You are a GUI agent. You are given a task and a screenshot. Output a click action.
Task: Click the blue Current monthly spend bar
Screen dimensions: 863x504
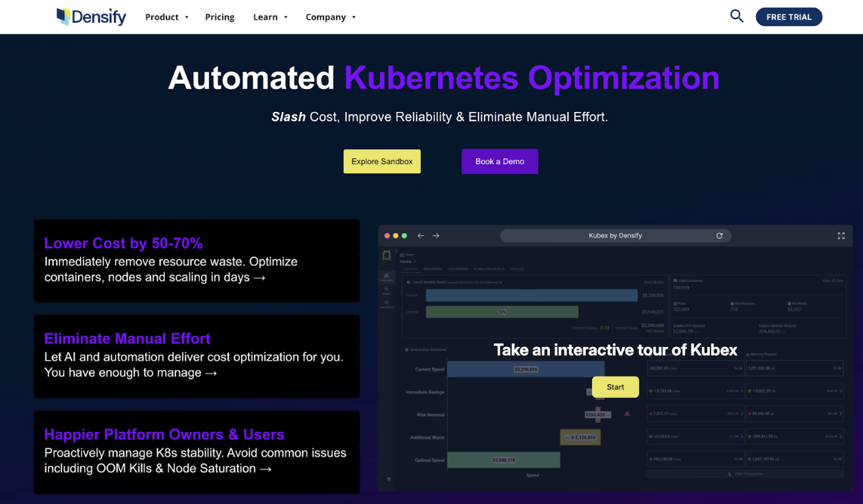click(x=532, y=295)
